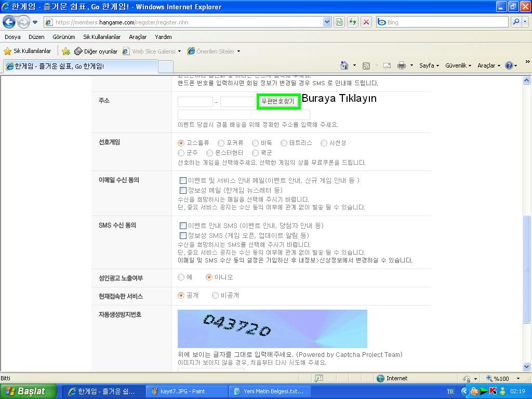Open the Önerilen Siteler dropdown

[x=214, y=51]
